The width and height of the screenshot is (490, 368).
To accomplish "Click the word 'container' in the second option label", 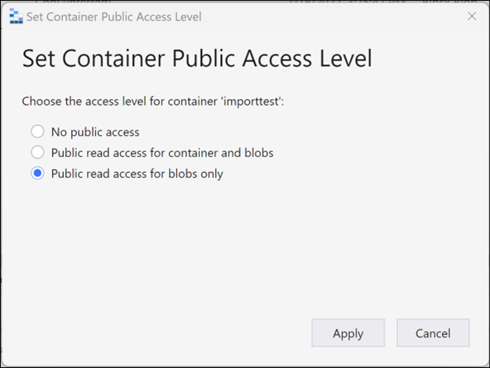I will 192,153.
